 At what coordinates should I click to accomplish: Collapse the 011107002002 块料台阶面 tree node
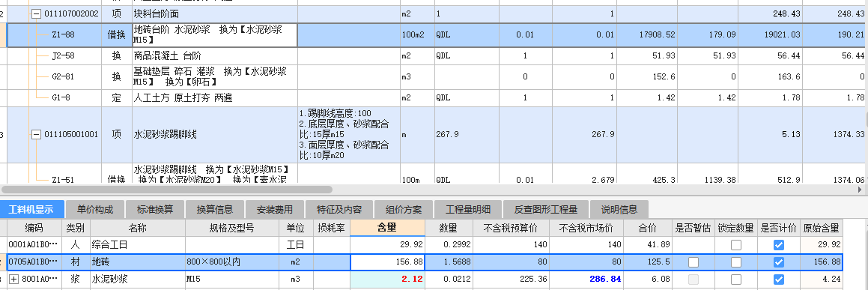37,13
